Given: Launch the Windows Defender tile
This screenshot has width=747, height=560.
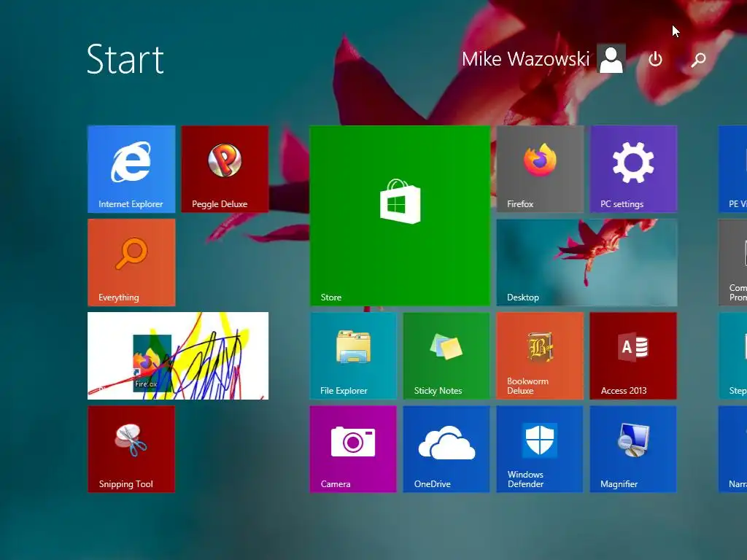Looking at the screenshot, I should coord(540,449).
